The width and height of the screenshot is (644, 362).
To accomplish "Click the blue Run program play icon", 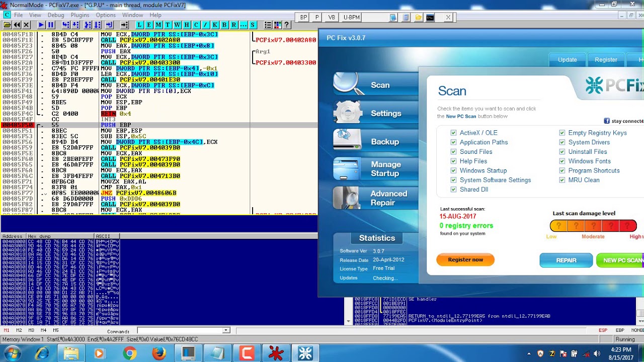I will click(x=41, y=25).
